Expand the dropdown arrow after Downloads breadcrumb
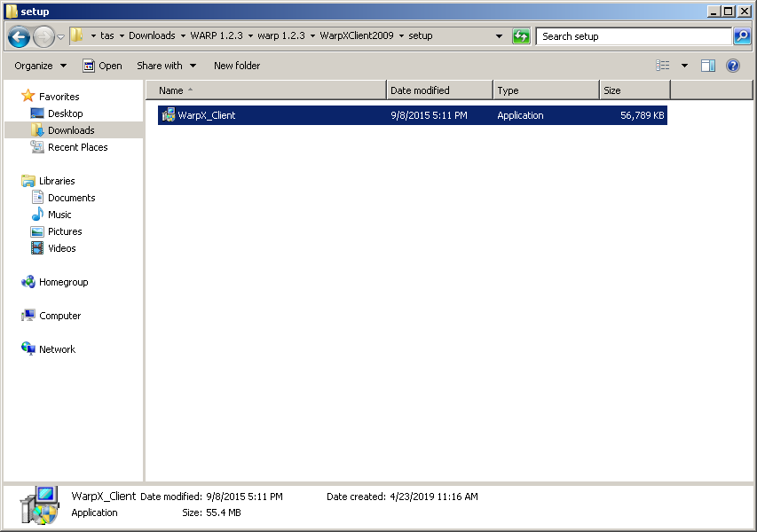 click(x=183, y=36)
